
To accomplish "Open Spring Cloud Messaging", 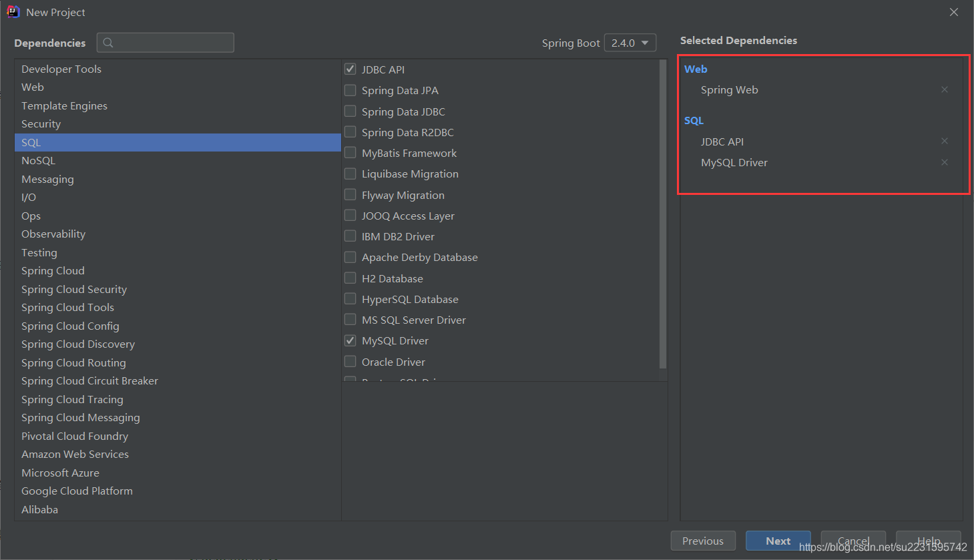I will (178, 417).
